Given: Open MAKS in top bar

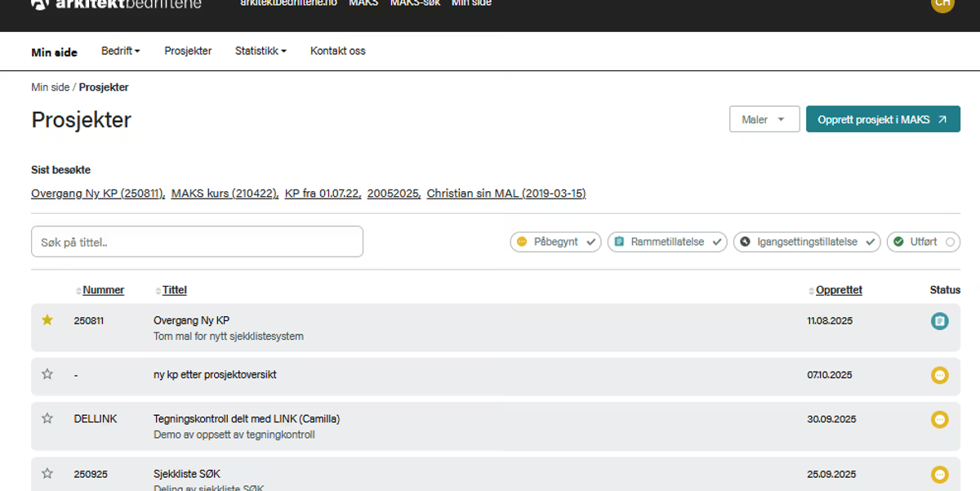Looking at the screenshot, I should [363, 3].
